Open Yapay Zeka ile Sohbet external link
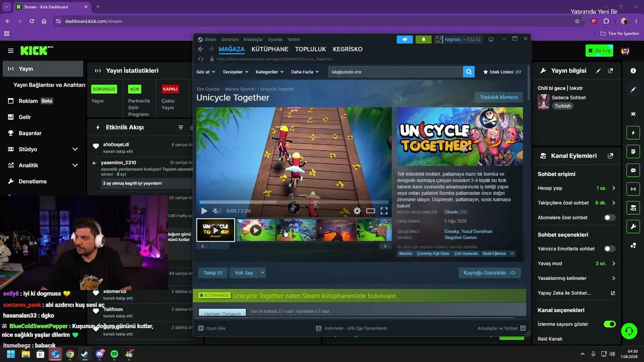The image size is (644, 362). click(613, 293)
